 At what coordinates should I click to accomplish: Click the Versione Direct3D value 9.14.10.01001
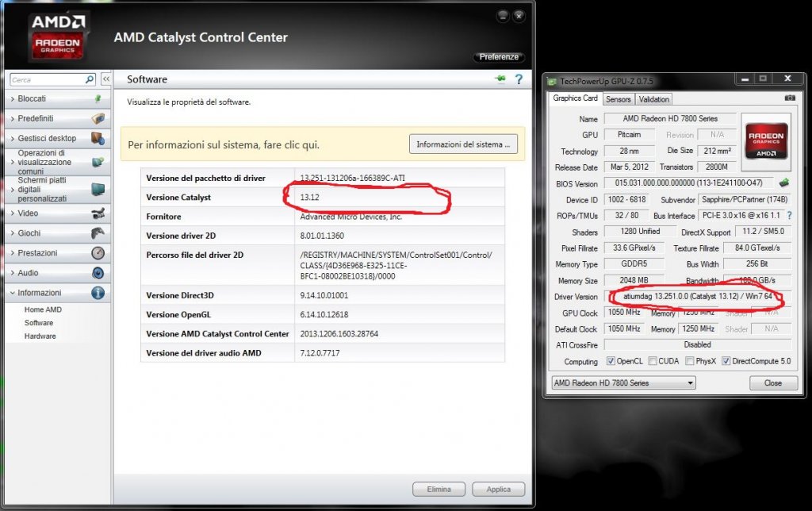(x=324, y=295)
